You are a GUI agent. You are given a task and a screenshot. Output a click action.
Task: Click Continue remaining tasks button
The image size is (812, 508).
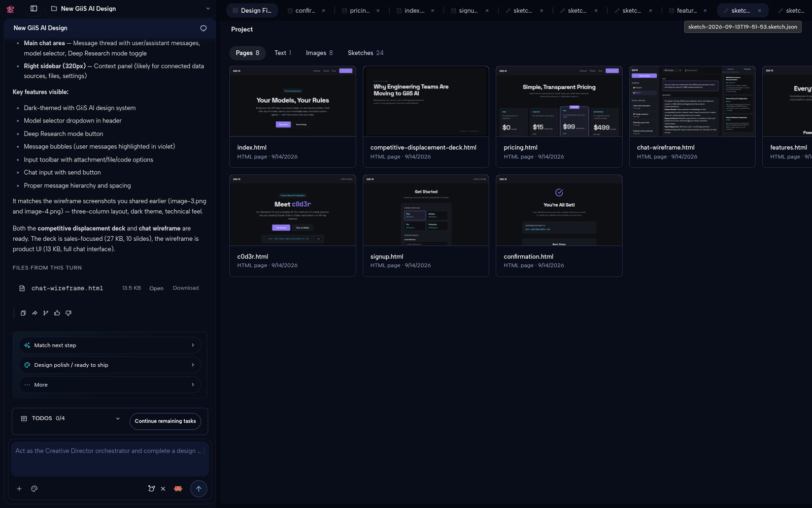tap(165, 421)
